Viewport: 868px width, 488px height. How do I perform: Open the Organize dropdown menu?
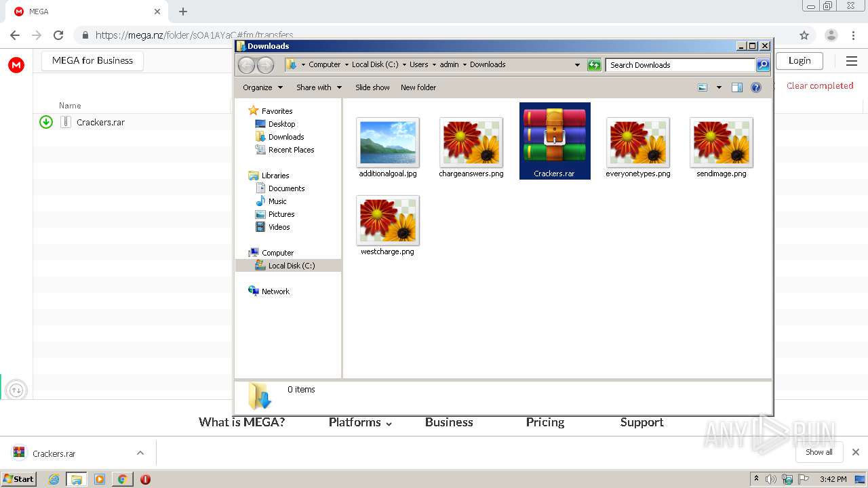point(262,87)
